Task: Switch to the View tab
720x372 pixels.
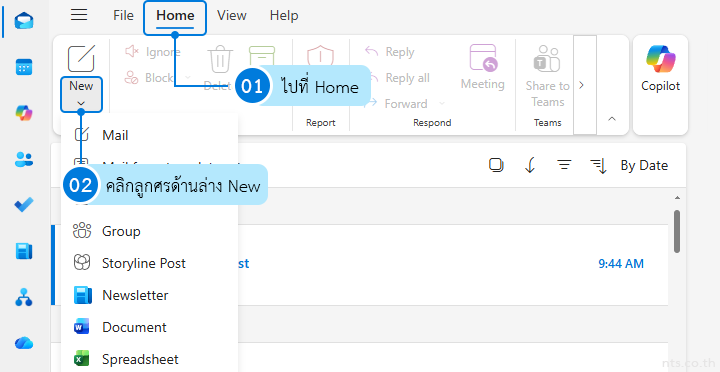Action: [x=232, y=15]
